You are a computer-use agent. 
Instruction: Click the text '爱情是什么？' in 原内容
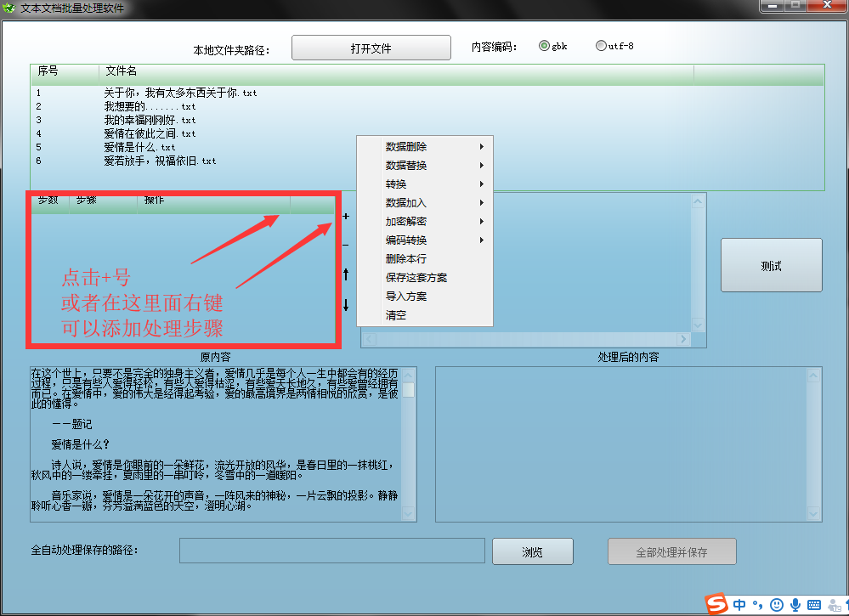[x=81, y=445]
